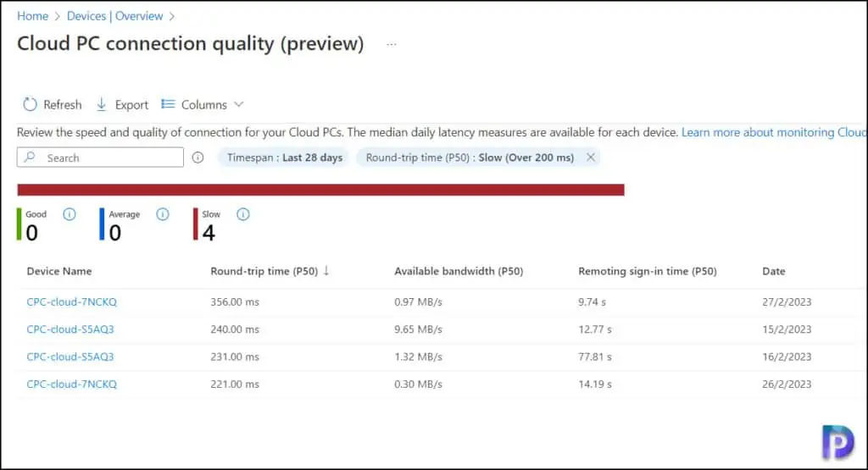
Task: Go to Devices | Overview breadcrumb
Action: [x=115, y=16]
